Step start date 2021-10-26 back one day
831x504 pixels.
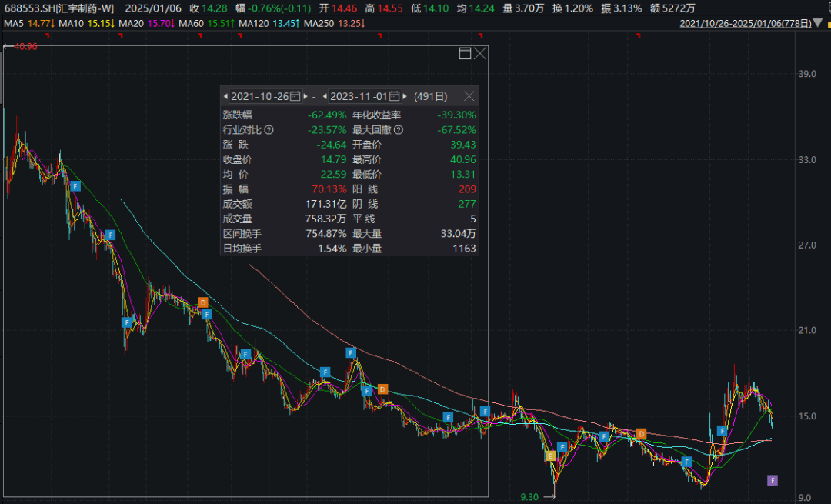click(x=225, y=96)
